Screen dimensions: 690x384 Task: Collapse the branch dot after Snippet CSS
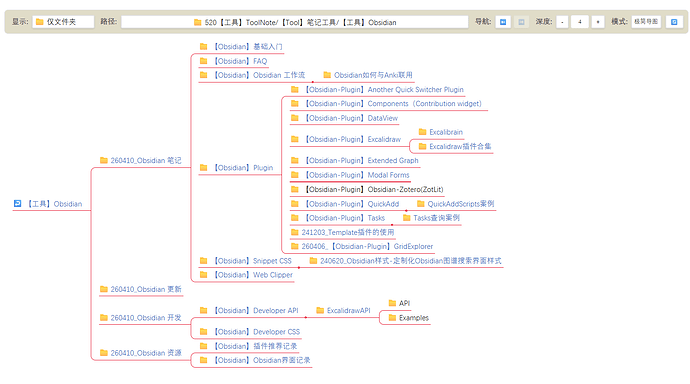tap(299, 267)
